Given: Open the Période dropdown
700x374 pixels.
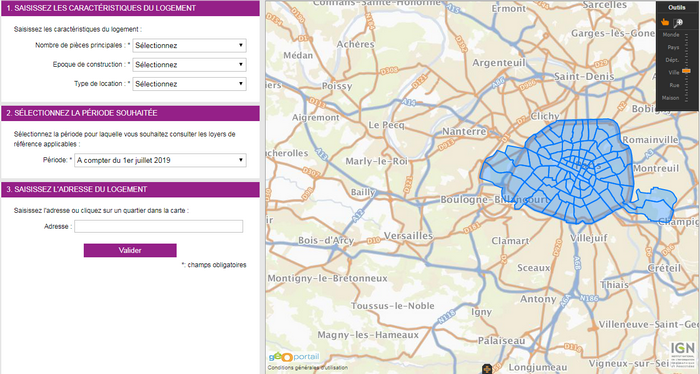Looking at the screenshot, I should click(160, 160).
